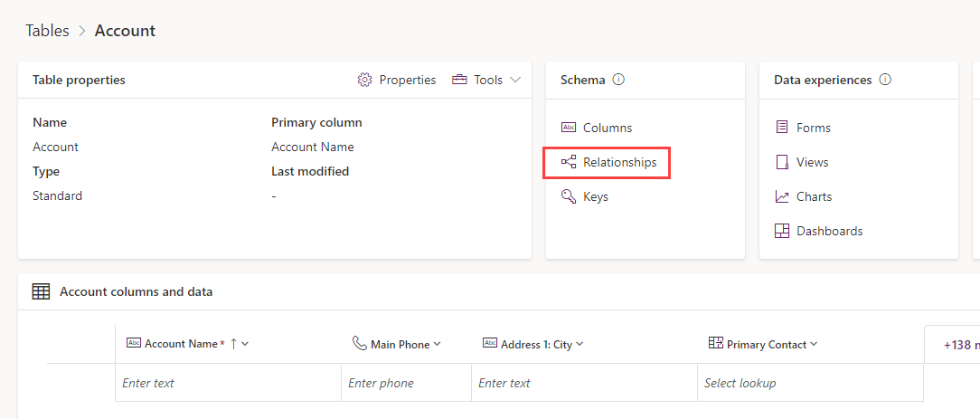
Task: Click the Enter phone input cell
Action: (406, 383)
